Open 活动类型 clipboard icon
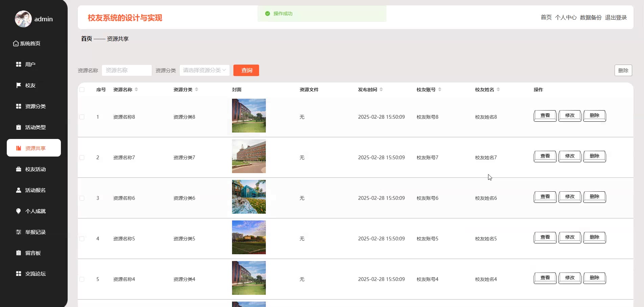The image size is (644, 307). click(x=19, y=127)
